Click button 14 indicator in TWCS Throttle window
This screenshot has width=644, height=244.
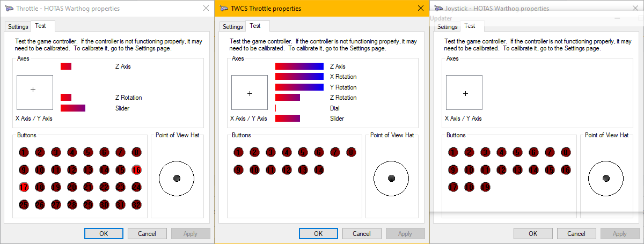(x=319, y=170)
